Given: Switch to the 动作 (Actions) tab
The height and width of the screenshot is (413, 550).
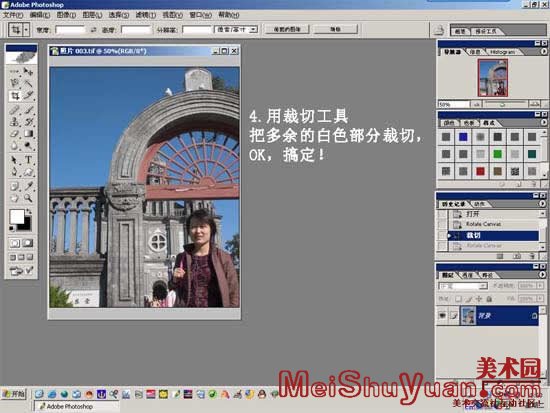Looking at the screenshot, I should 480,204.
